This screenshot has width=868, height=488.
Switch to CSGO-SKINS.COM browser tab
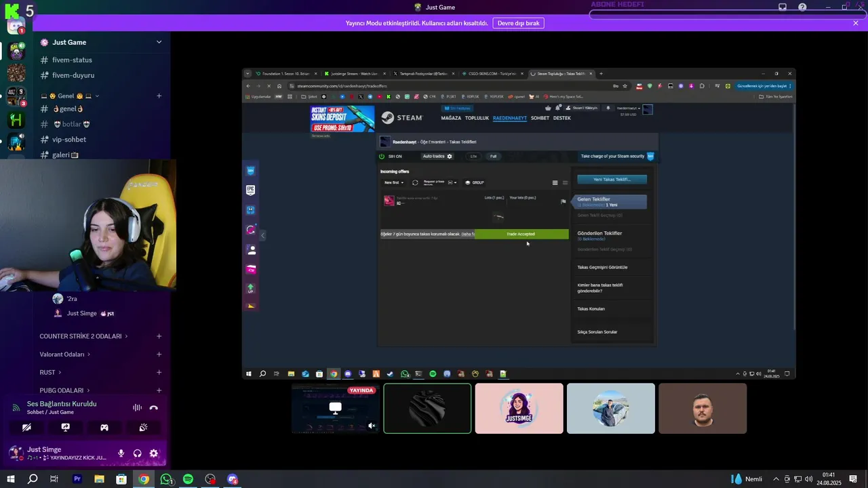tap(492, 73)
